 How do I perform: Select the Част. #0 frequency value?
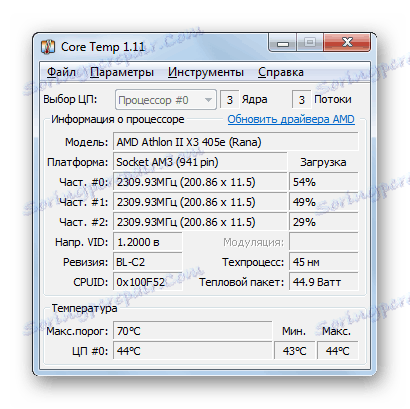[200, 182]
